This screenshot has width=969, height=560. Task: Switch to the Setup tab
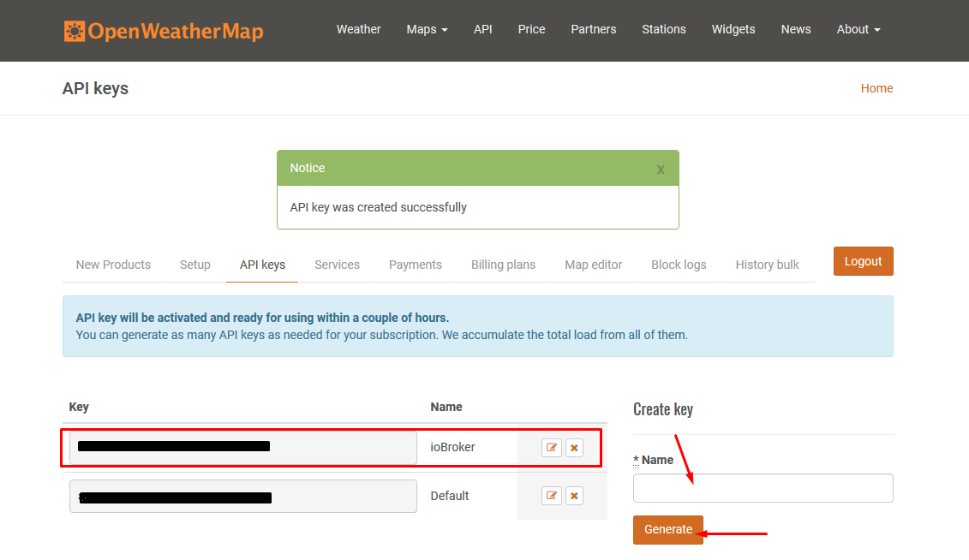pyautogui.click(x=194, y=265)
